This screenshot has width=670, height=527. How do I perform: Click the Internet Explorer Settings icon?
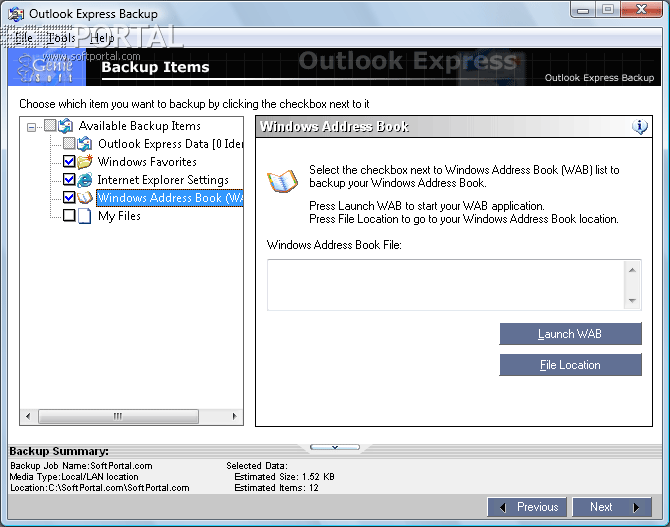point(85,180)
